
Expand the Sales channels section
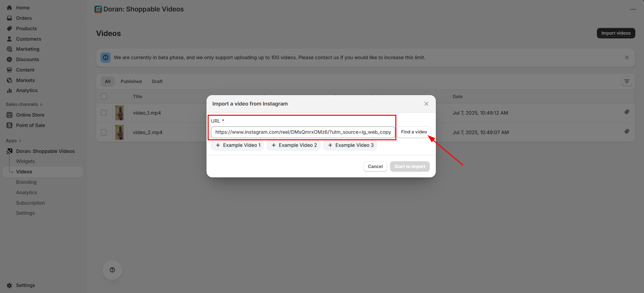pyautogui.click(x=24, y=104)
